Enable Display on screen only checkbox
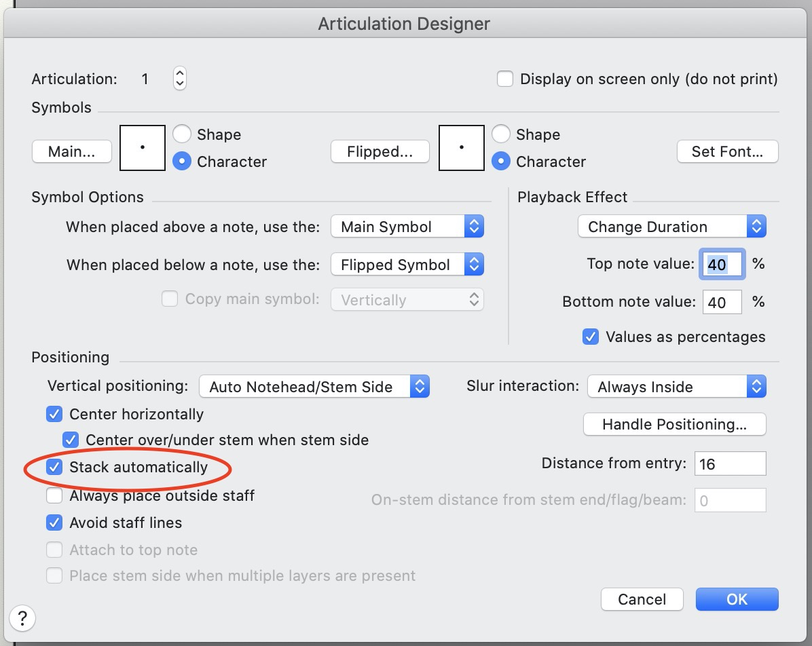This screenshot has width=812, height=646. (505, 79)
